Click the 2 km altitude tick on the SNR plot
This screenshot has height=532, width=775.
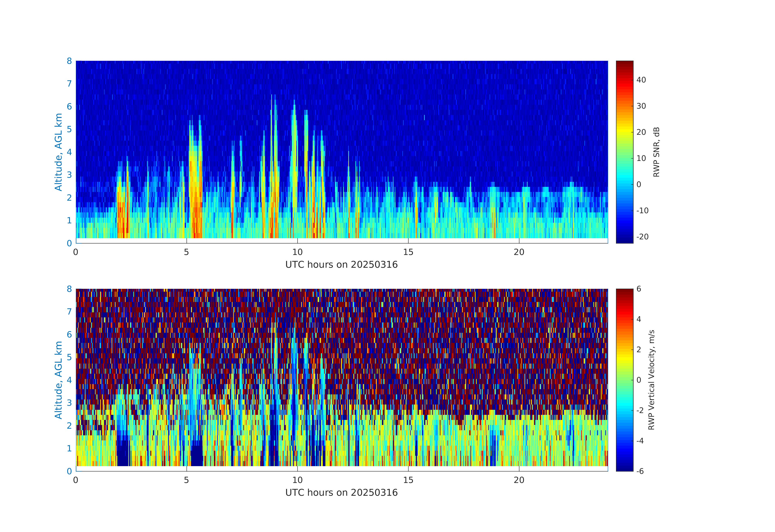click(69, 197)
